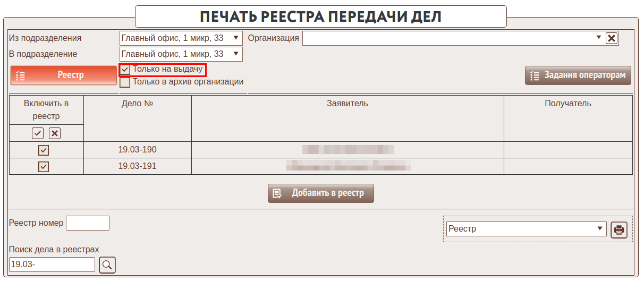Select case number 19.03-191 cell

click(137, 166)
